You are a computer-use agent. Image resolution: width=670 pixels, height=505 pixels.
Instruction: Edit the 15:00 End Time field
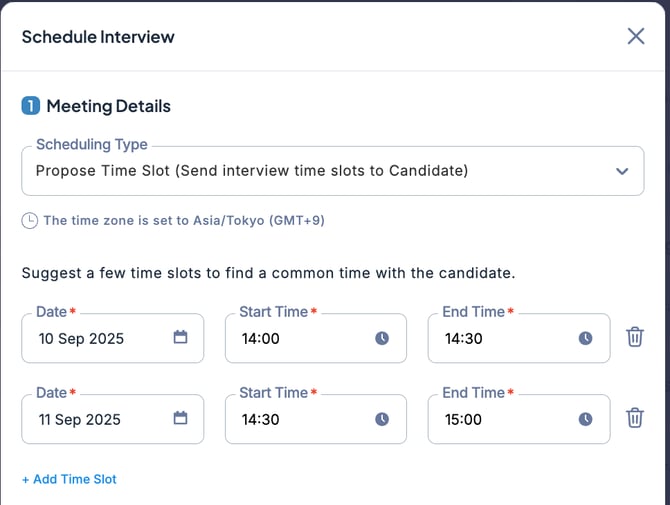coord(500,419)
